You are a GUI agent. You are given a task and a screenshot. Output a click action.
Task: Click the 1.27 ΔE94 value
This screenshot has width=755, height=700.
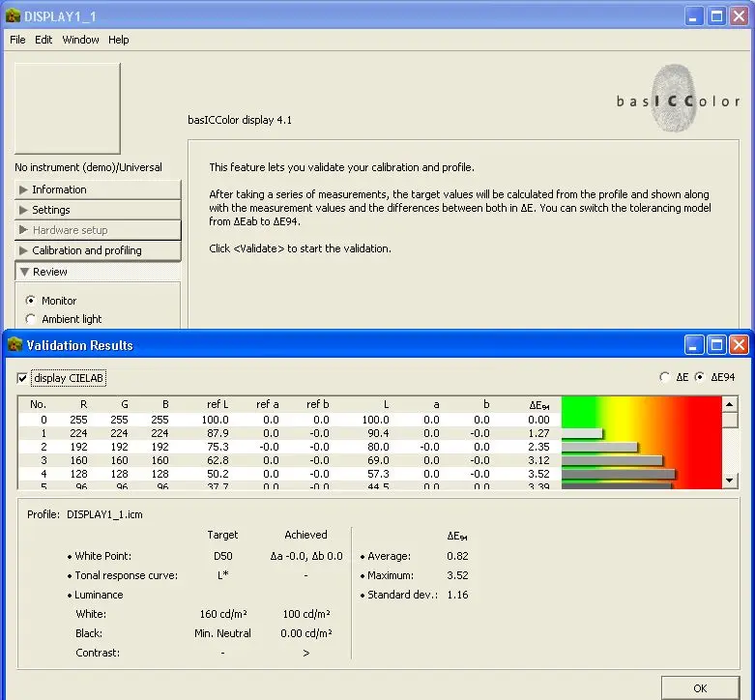point(538,433)
